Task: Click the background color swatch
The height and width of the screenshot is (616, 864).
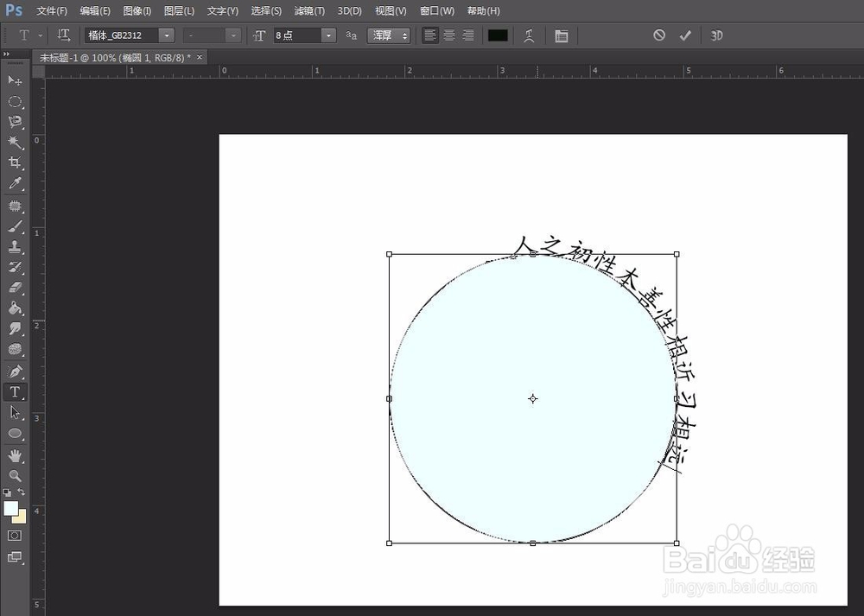Action: tap(21, 518)
